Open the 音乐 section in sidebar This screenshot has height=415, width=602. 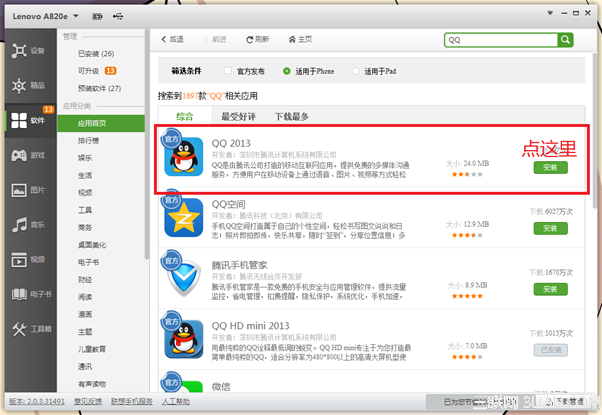click(x=30, y=225)
